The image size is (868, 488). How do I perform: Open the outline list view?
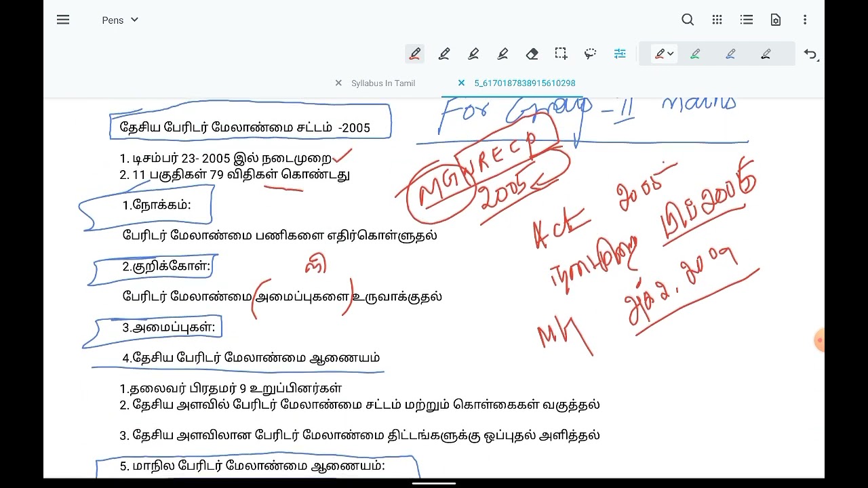[747, 20]
